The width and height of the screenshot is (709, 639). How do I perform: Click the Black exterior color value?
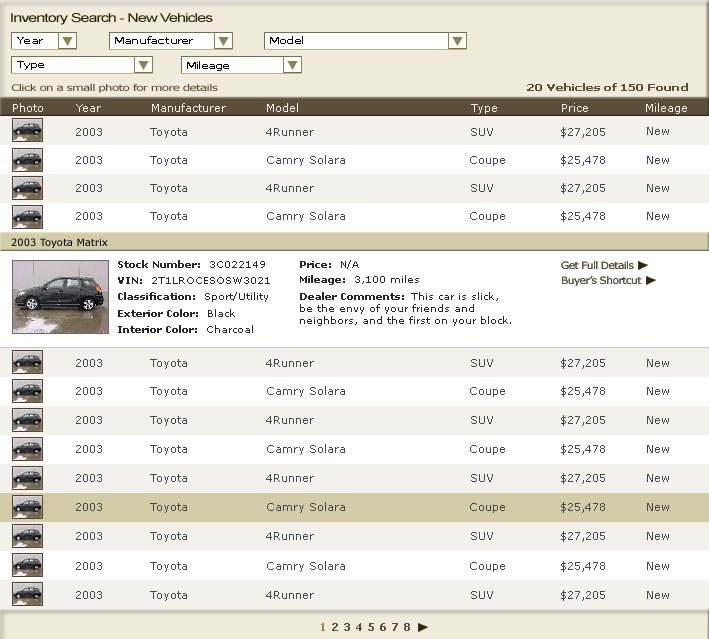tap(221, 313)
